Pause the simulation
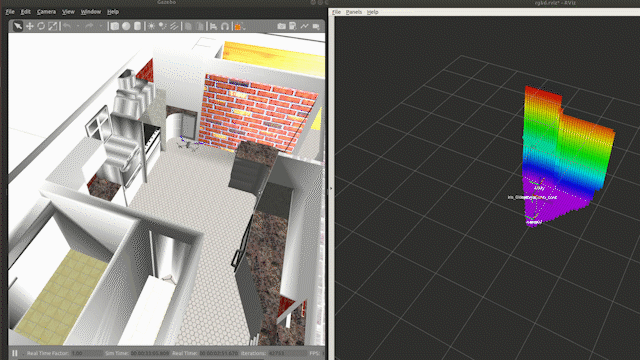The height and width of the screenshot is (360, 640). click(15, 353)
